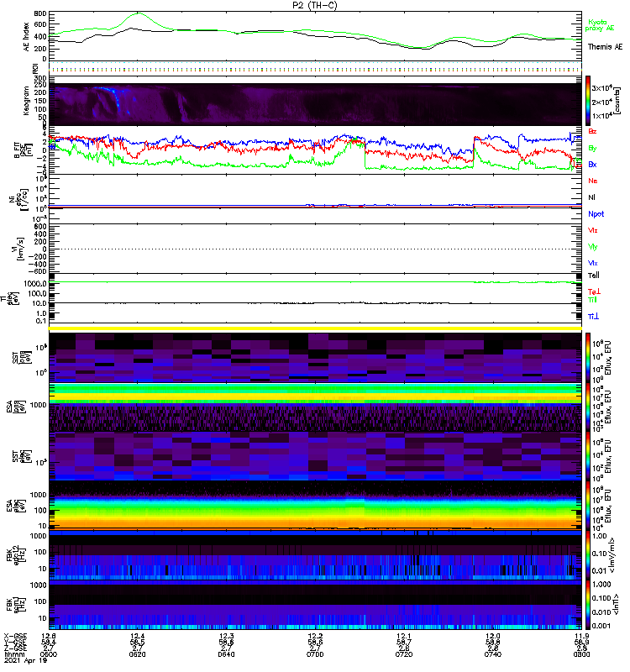Click the X-GSE value 12.3
Image resolution: width=630 pixels, height=672 pixels.
[226, 636]
